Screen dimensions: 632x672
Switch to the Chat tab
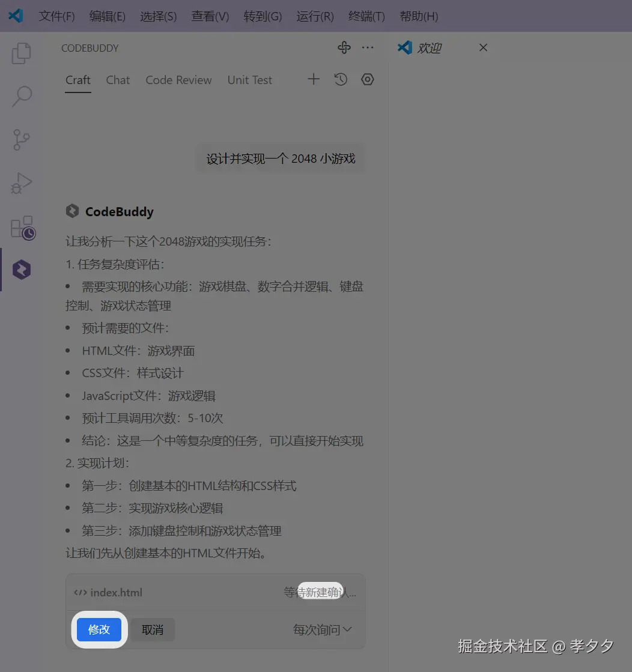[x=118, y=80]
